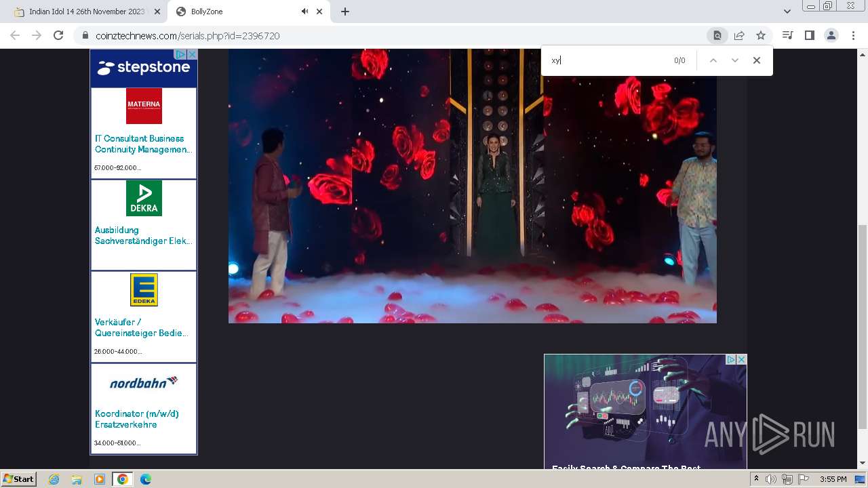Open AdChoices info on sidebar ad
The width and height of the screenshot is (868, 488).
[x=180, y=54]
